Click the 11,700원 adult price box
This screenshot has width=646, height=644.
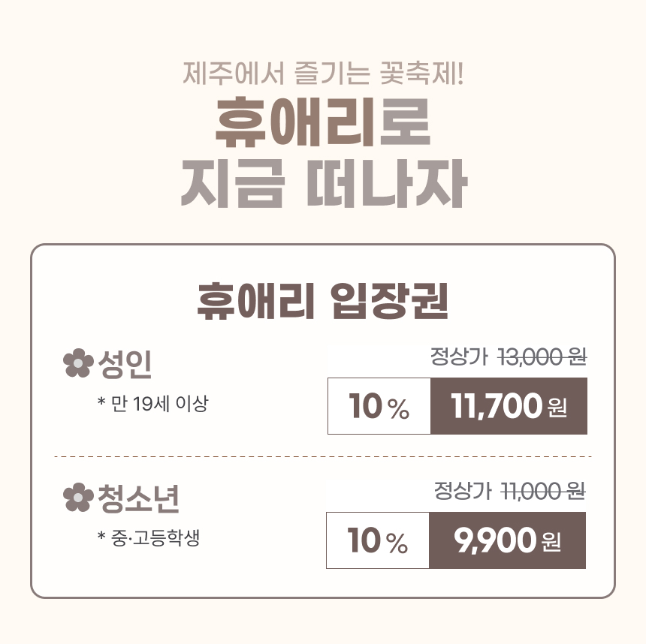click(x=509, y=406)
